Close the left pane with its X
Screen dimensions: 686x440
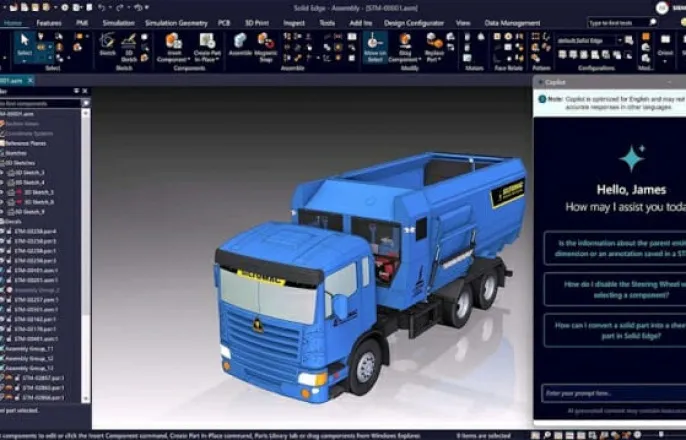tap(85, 91)
